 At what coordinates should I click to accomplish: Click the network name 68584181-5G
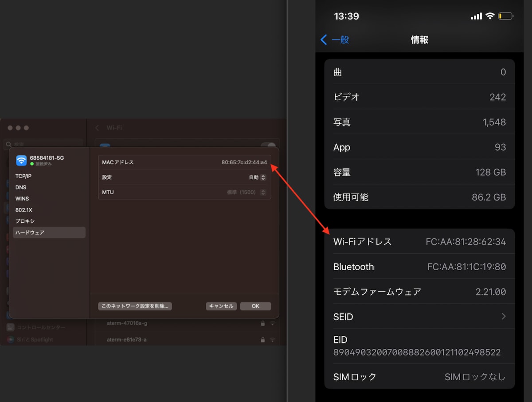click(x=47, y=158)
